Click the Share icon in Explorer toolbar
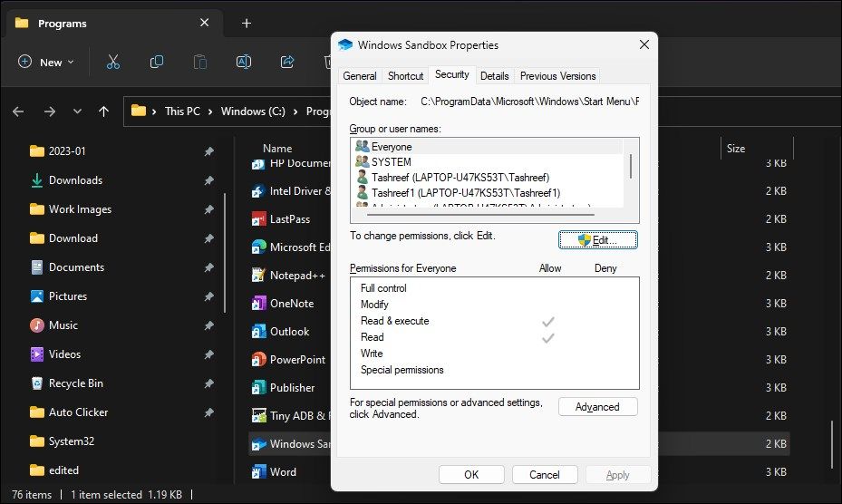 287,62
